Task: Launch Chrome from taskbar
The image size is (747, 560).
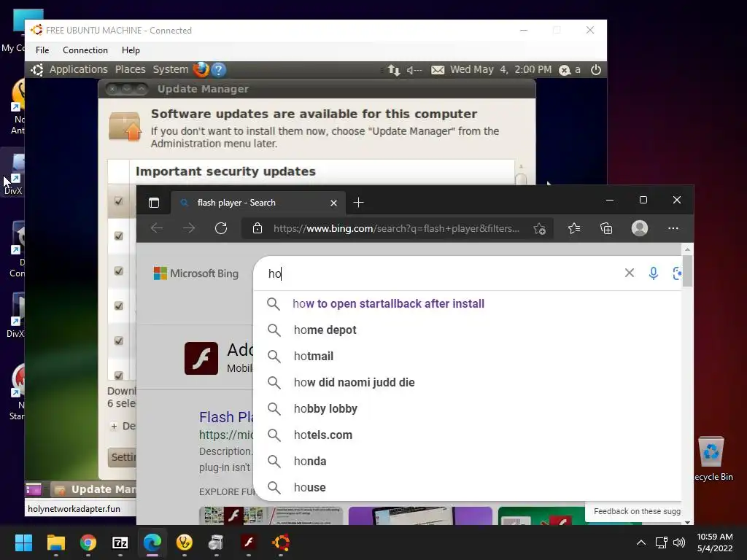Action: (88, 542)
